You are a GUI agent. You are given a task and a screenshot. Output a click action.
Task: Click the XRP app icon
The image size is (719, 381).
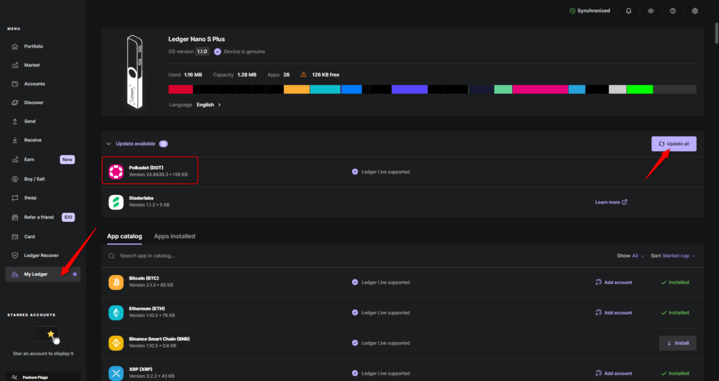coord(116,373)
